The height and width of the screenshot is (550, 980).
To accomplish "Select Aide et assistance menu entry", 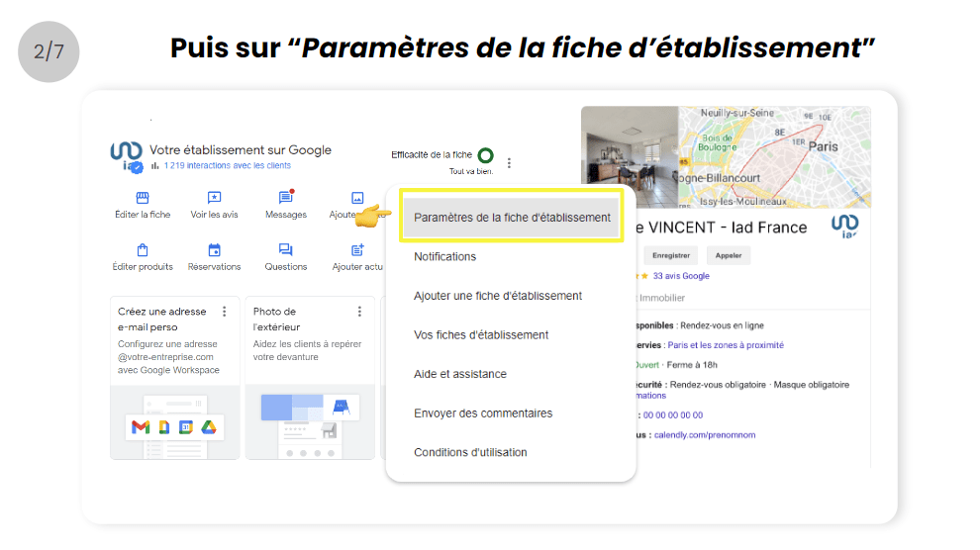I will pyautogui.click(x=460, y=374).
